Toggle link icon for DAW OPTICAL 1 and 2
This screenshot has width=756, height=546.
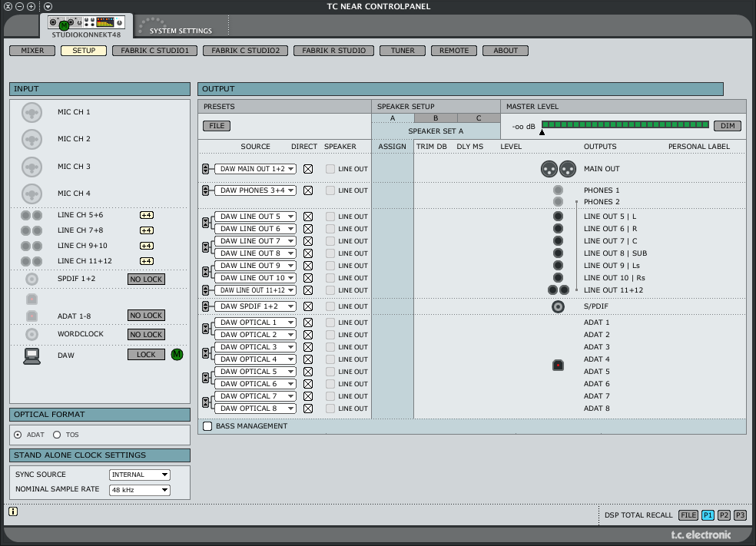pos(206,329)
